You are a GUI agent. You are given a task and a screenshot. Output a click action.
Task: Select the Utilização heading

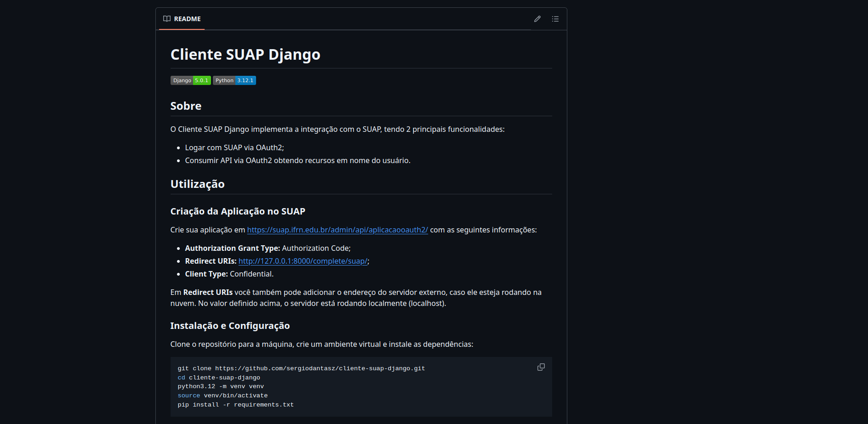coord(197,184)
